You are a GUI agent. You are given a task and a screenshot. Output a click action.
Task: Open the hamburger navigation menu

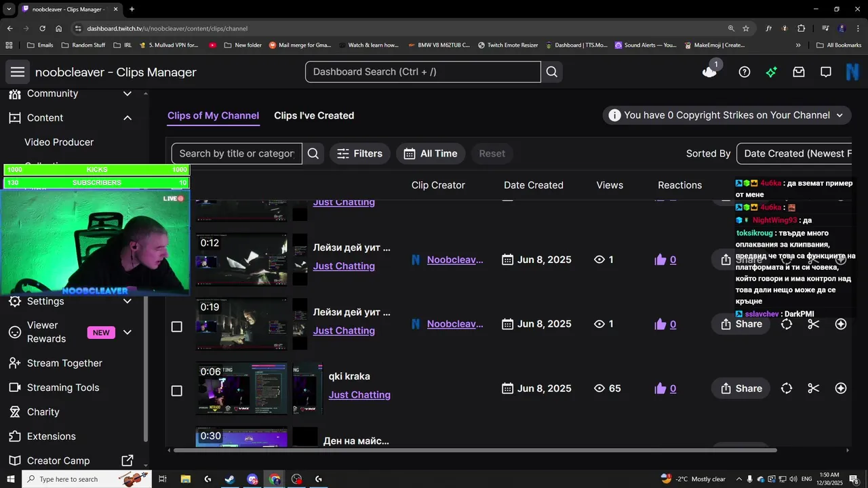pos(18,72)
